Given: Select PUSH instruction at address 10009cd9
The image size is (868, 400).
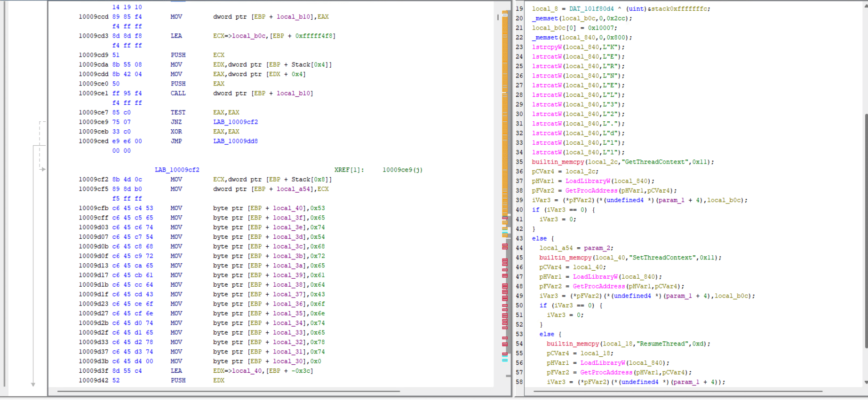Looking at the screenshot, I should [x=178, y=55].
